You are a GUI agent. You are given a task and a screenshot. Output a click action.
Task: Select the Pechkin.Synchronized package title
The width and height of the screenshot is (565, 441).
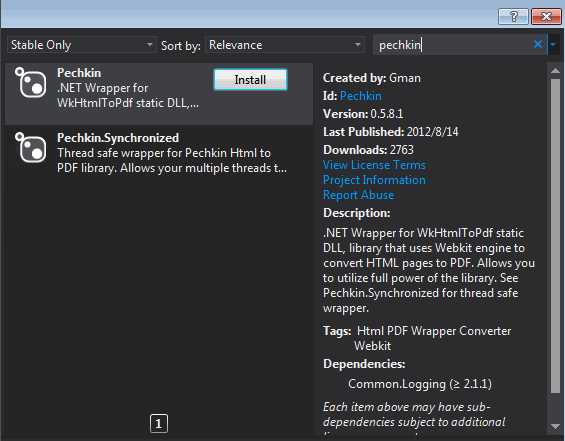(x=118, y=138)
